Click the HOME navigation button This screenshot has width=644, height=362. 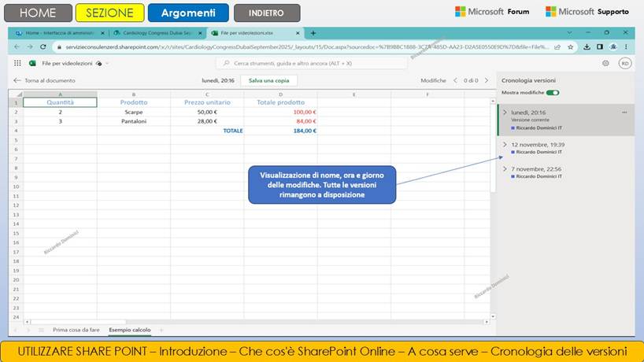pyautogui.click(x=38, y=13)
